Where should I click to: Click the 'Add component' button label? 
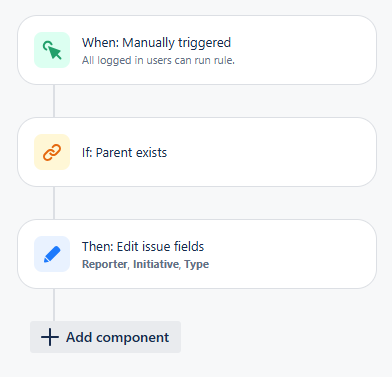(x=117, y=337)
